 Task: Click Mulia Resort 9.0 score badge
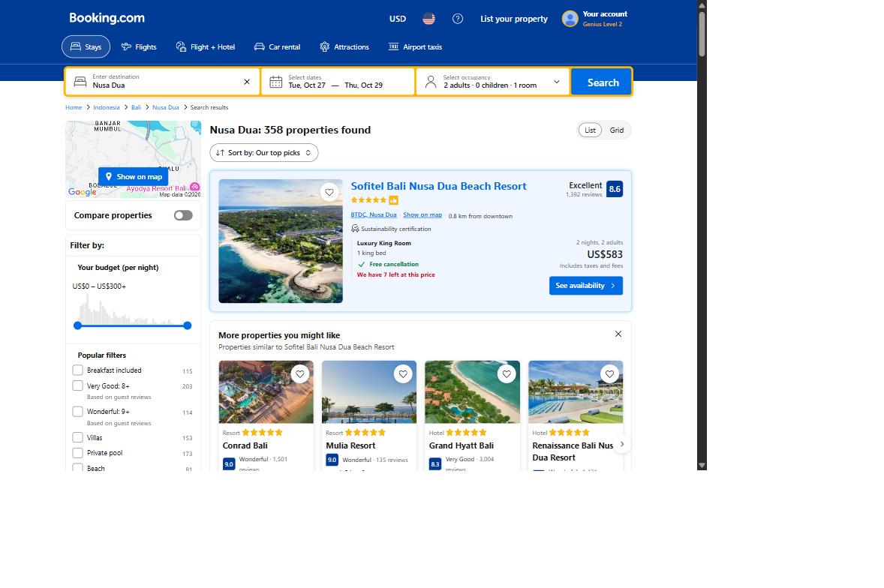(332, 460)
